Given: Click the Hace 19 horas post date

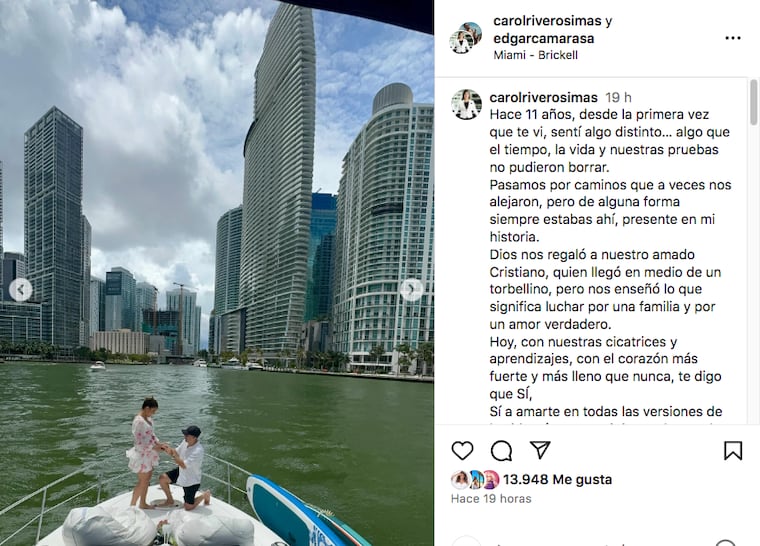Looking at the screenshot, I should point(491,498).
